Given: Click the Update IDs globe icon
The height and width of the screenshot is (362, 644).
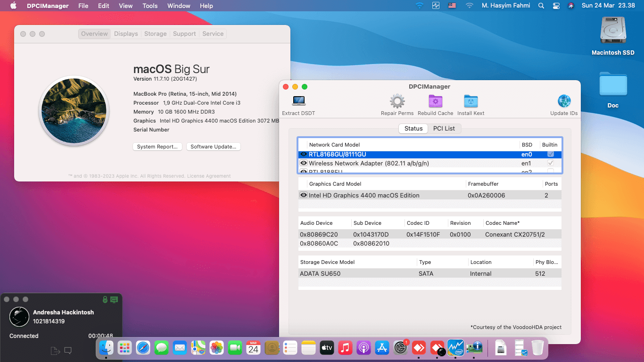Looking at the screenshot, I should tap(564, 100).
